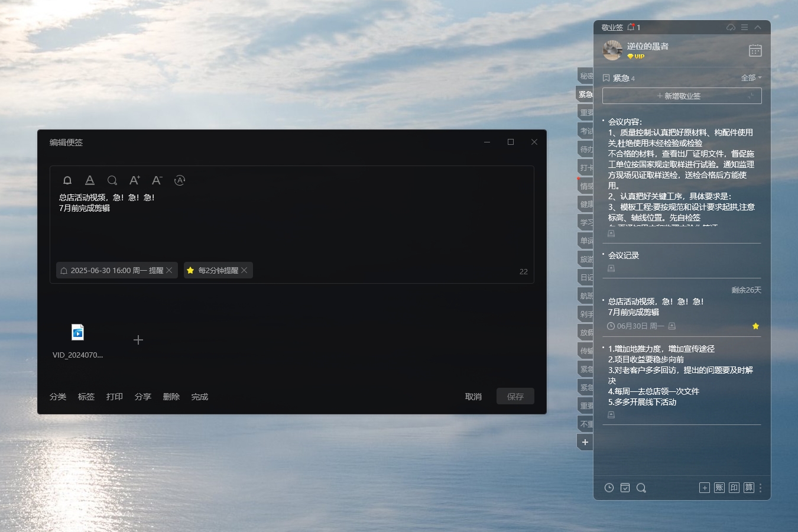
Task: Click the search icon at panel bottom
Action: (641, 488)
